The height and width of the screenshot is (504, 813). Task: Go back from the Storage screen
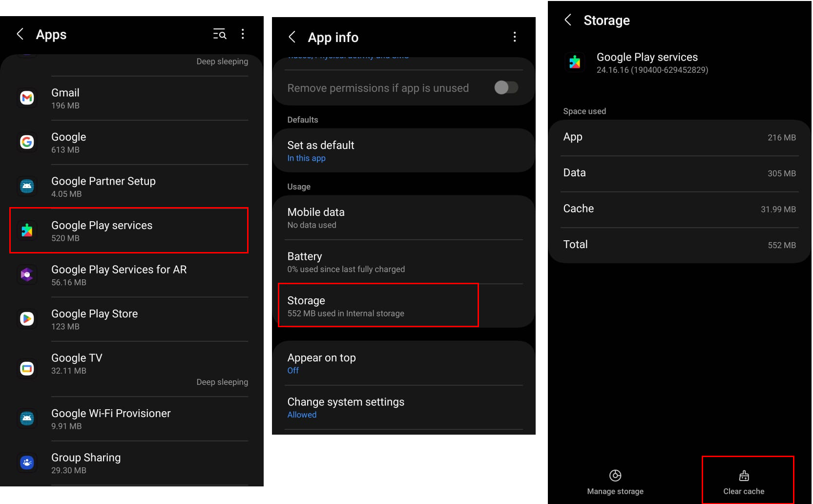point(568,20)
